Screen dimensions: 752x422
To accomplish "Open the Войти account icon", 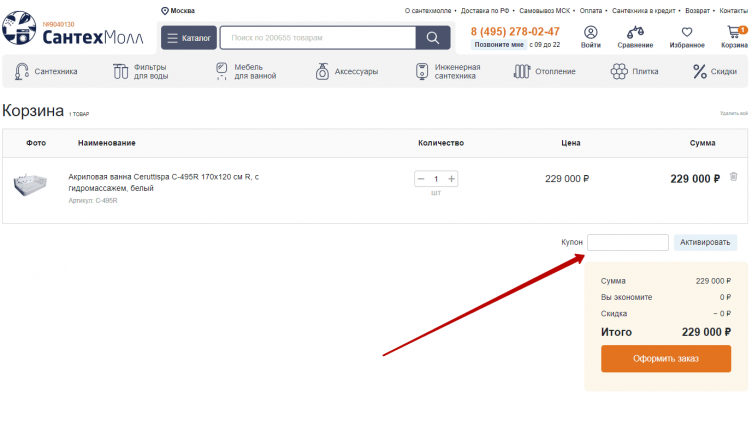I will (591, 33).
